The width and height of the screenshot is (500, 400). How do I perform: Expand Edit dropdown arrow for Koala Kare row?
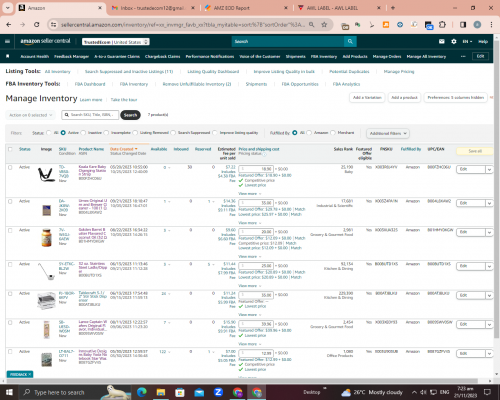[x=489, y=169]
